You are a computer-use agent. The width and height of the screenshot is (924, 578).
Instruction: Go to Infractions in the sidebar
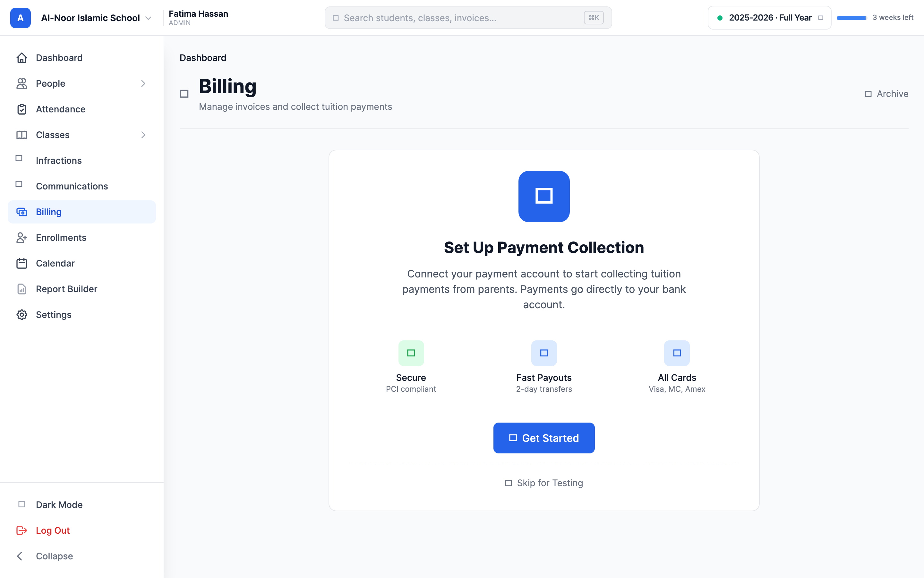coord(82,161)
